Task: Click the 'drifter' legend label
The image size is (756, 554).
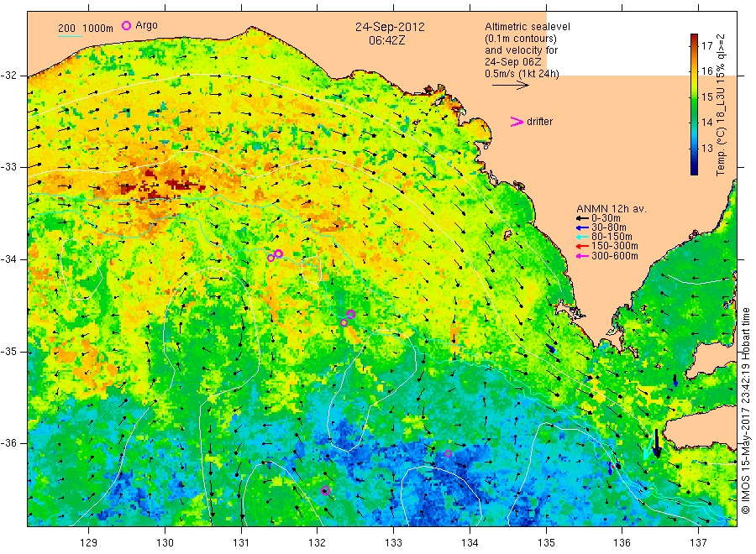Action: [539, 122]
